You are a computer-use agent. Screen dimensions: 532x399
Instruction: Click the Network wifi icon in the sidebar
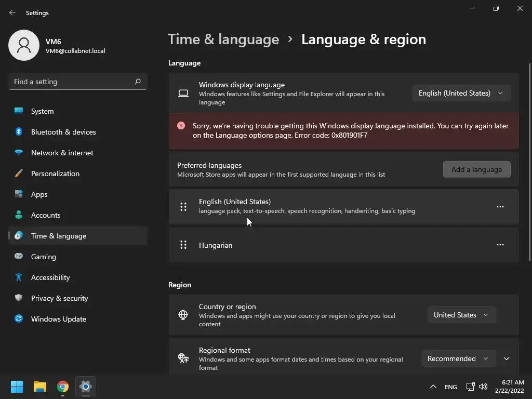[x=19, y=152]
